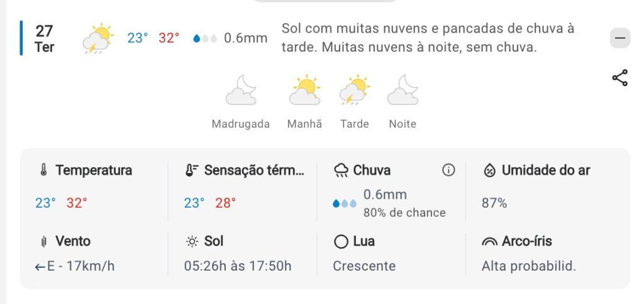Click the Alta probabilid. rainbow text

coord(529,266)
